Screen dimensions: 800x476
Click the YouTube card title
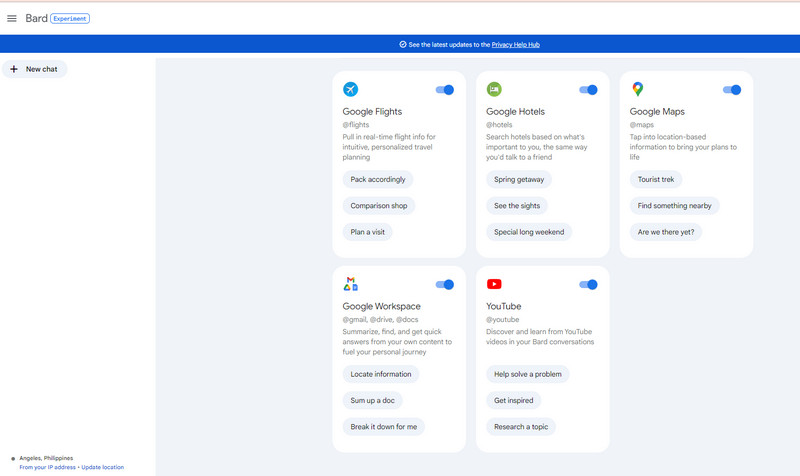tap(504, 307)
